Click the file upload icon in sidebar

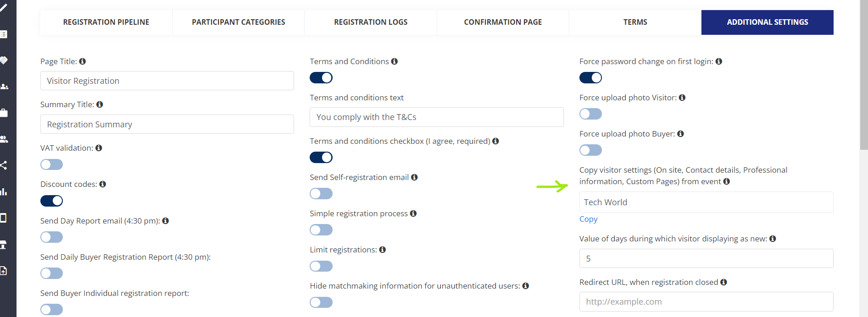click(x=4, y=271)
